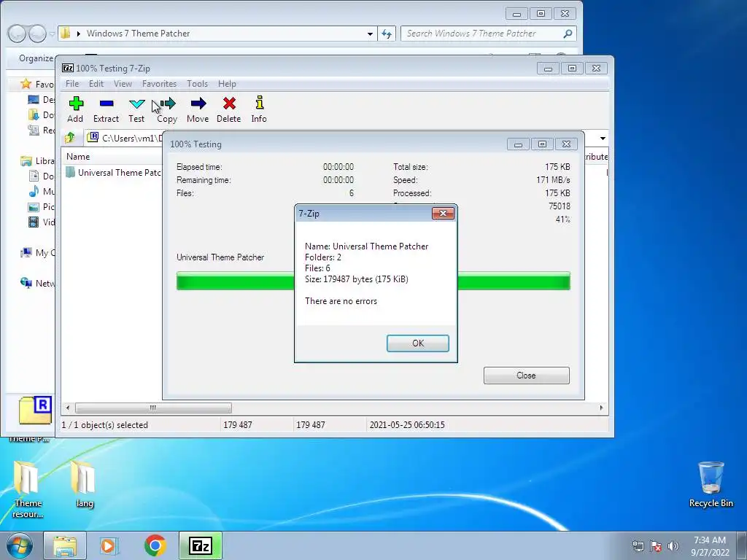Click the Windows Start button

click(20, 545)
